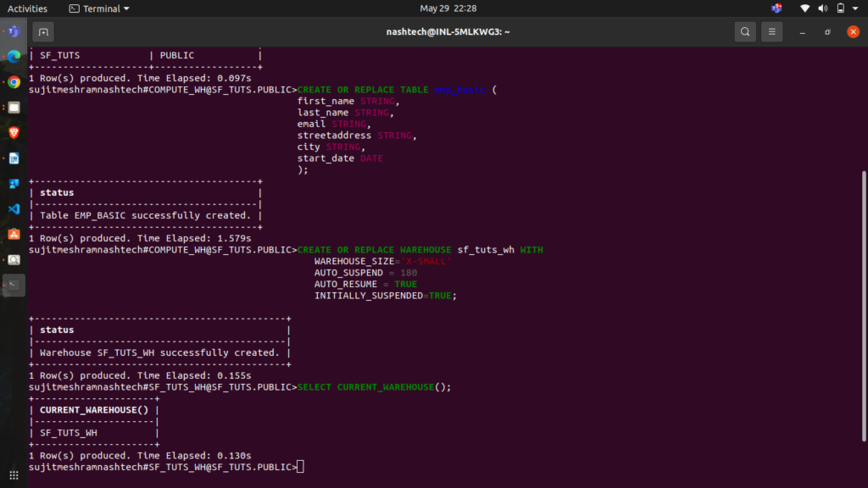Restore down the terminal window
This screenshot has width=868, height=488.
(827, 32)
